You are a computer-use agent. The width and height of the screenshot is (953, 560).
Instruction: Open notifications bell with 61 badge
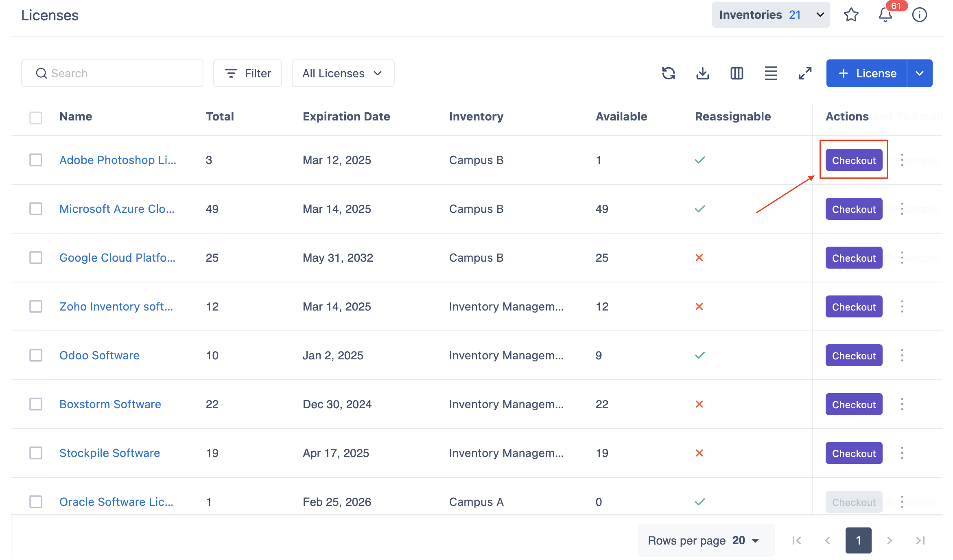point(885,15)
